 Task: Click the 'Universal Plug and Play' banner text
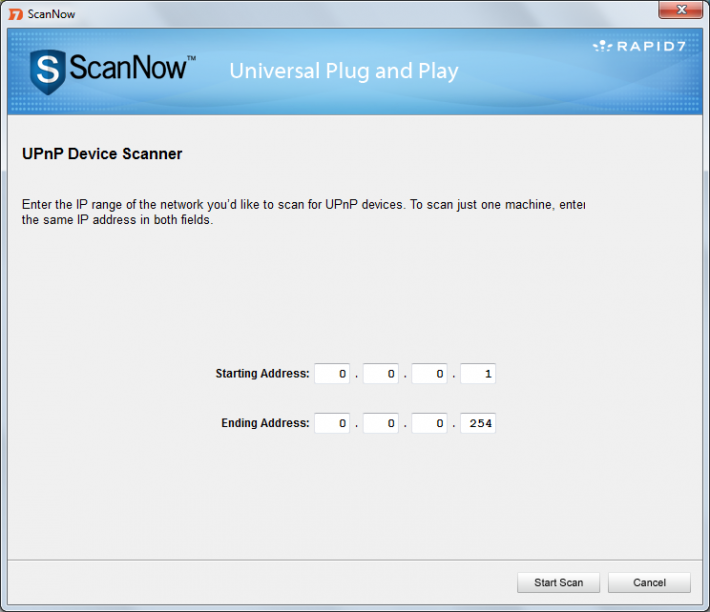344,71
